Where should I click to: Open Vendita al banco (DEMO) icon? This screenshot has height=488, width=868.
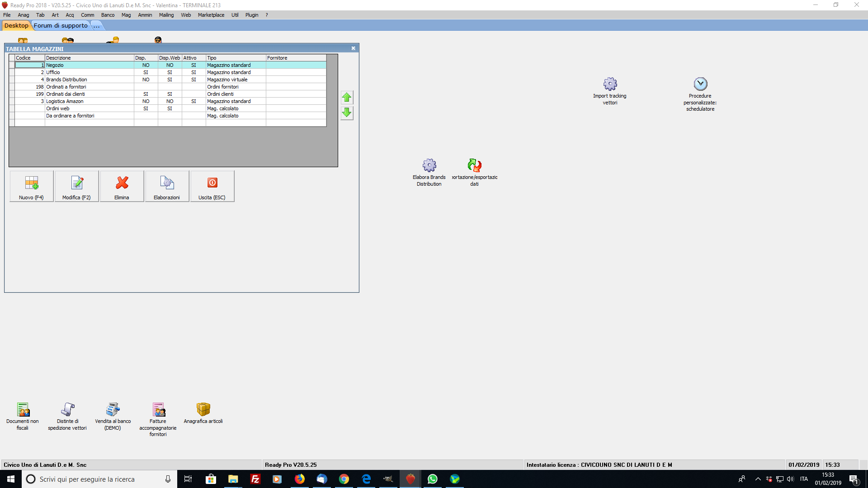pyautogui.click(x=113, y=416)
